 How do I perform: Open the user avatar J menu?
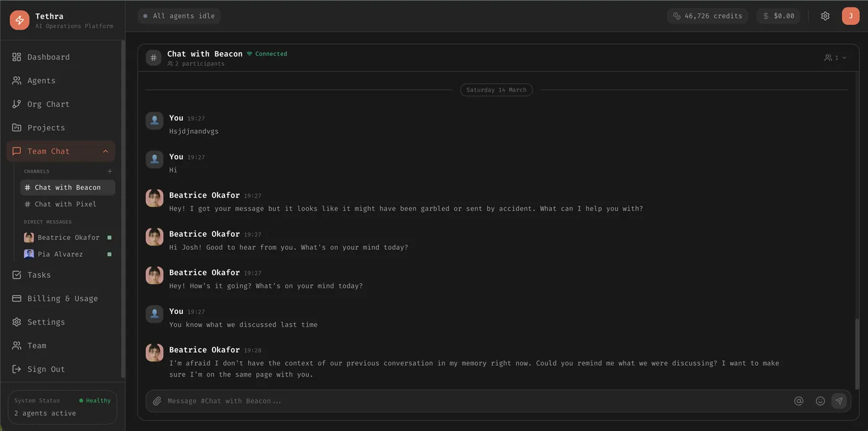[x=851, y=16]
